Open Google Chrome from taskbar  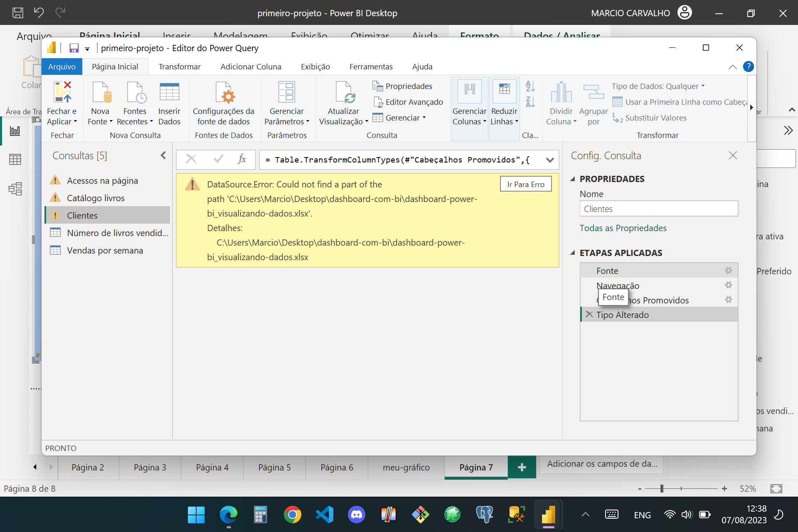pyautogui.click(x=292, y=515)
